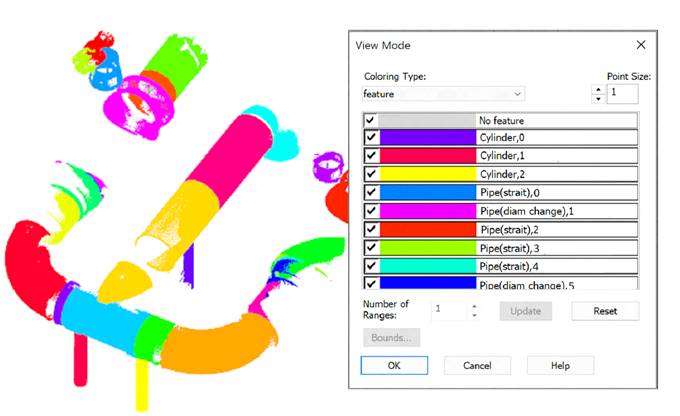The width and height of the screenshot is (680, 416).
Task: Uncheck the No feature checkbox
Action: click(370, 120)
